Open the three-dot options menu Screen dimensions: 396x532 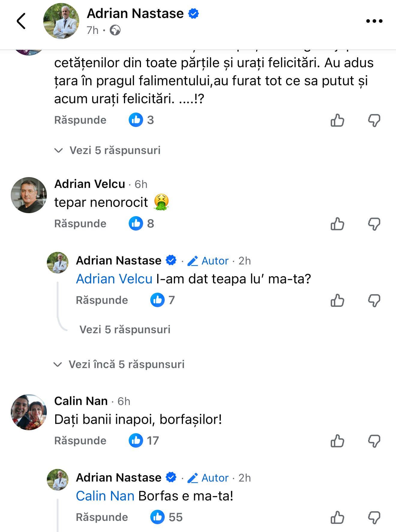pos(374,21)
